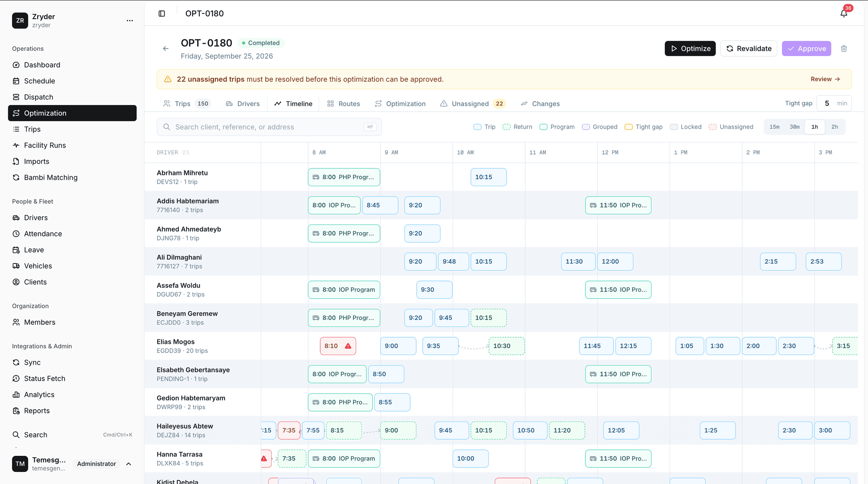
Task: Switch to the Drivers tab
Action: pyautogui.click(x=243, y=104)
